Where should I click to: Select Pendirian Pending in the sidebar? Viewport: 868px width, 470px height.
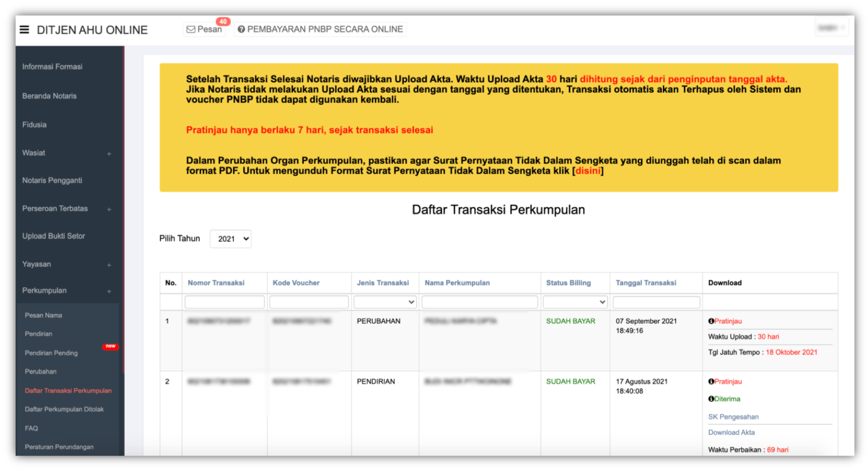tap(51, 353)
